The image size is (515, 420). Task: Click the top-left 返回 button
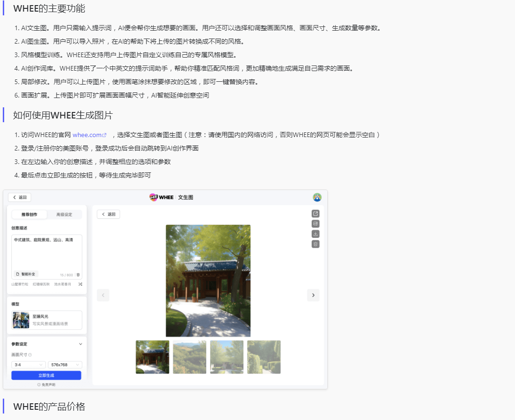coord(20,197)
